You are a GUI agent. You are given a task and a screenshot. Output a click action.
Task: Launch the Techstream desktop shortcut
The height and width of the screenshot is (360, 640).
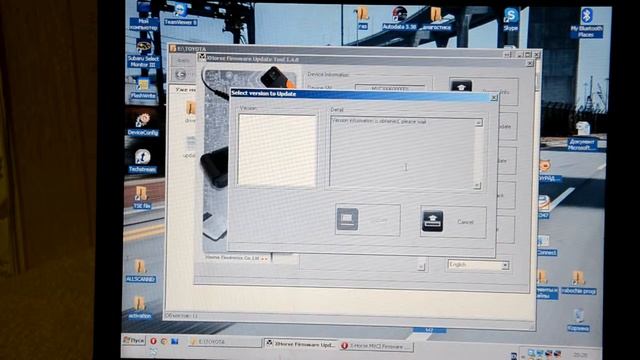[142, 161]
